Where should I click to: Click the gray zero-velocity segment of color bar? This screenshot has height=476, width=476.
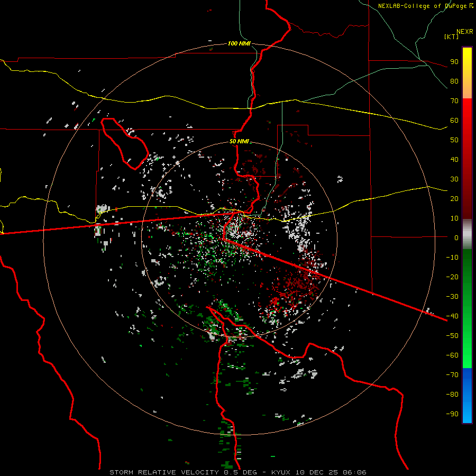click(x=467, y=234)
